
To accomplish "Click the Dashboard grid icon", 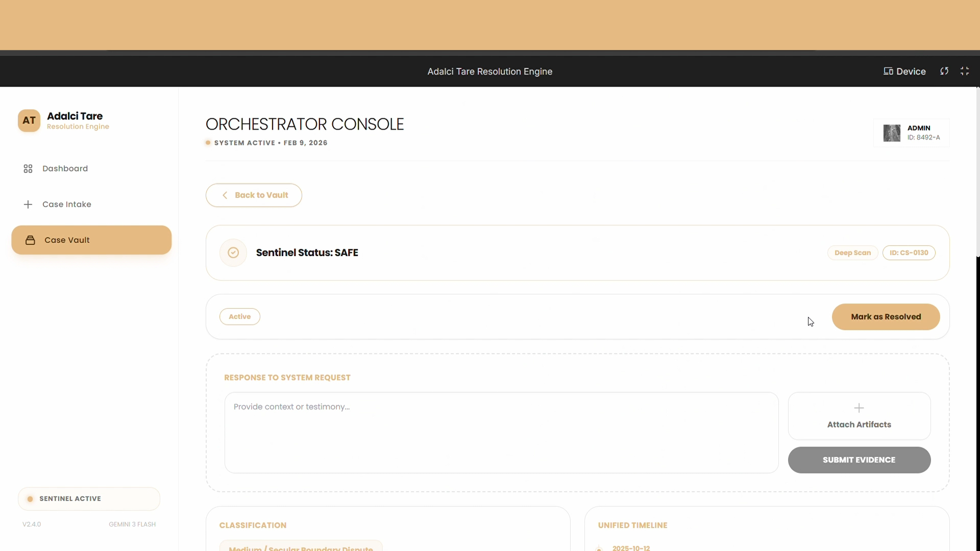I will [28, 169].
